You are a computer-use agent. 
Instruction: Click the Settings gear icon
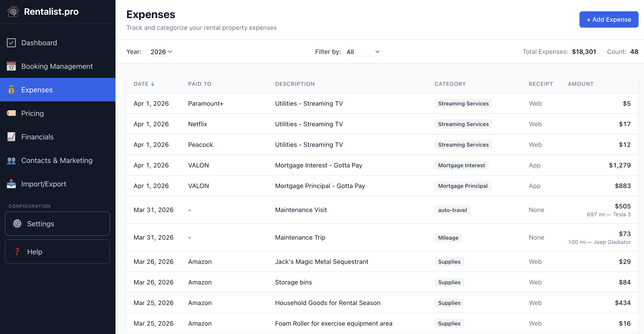coord(17,224)
